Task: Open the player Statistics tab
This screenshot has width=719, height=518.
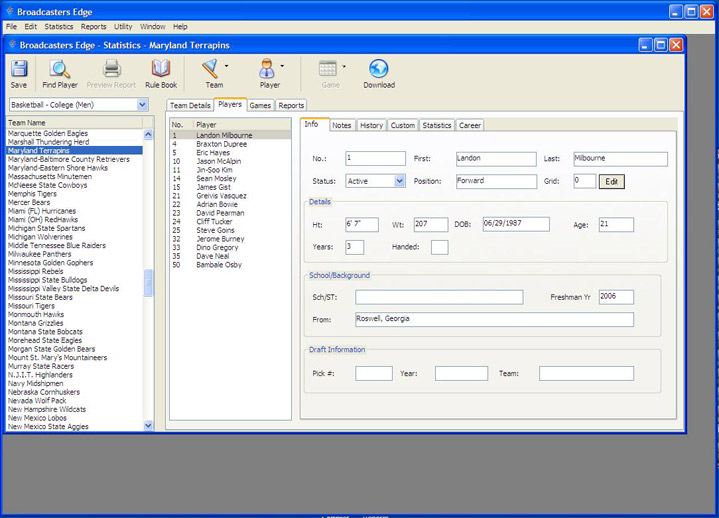Action: [x=437, y=125]
